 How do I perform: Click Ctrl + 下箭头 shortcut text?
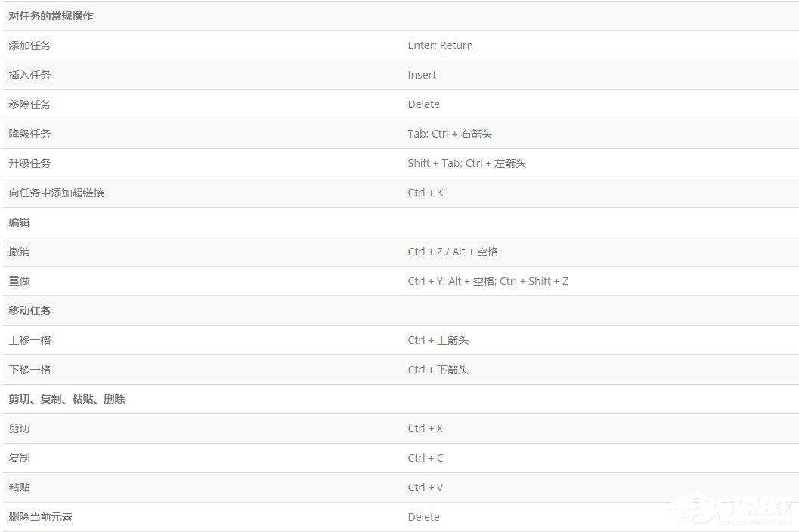(x=438, y=370)
